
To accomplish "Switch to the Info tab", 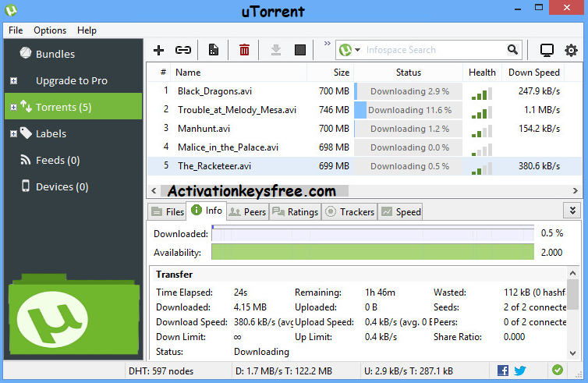I will [x=206, y=211].
